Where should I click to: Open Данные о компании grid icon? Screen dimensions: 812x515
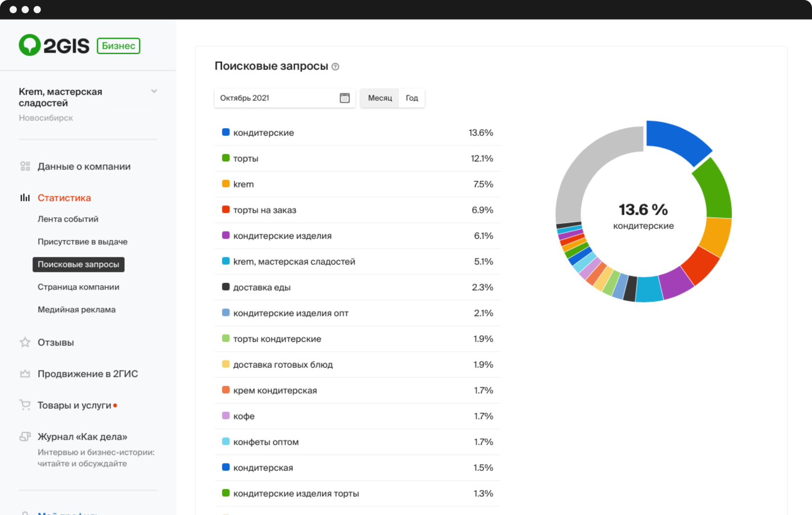(x=25, y=166)
